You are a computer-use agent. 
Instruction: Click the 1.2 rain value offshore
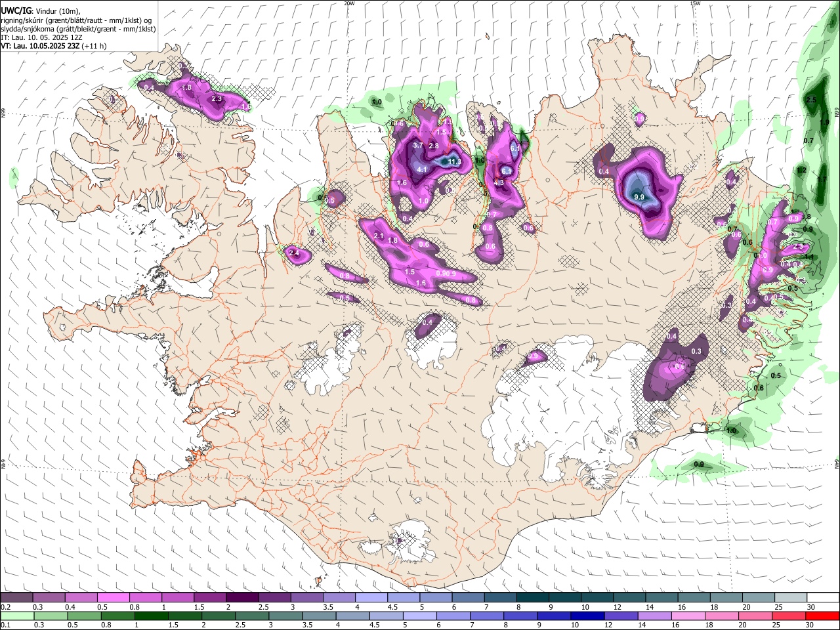[x=801, y=170]
